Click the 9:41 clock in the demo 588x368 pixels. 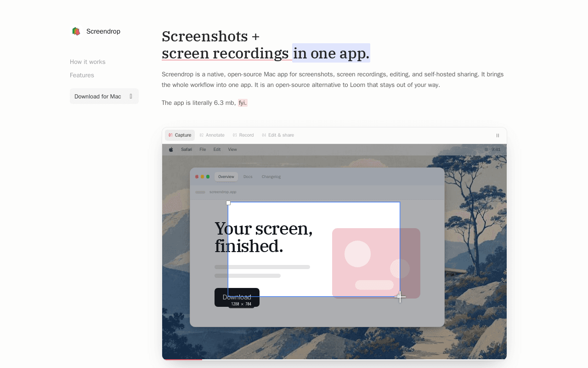coord(496,149)
